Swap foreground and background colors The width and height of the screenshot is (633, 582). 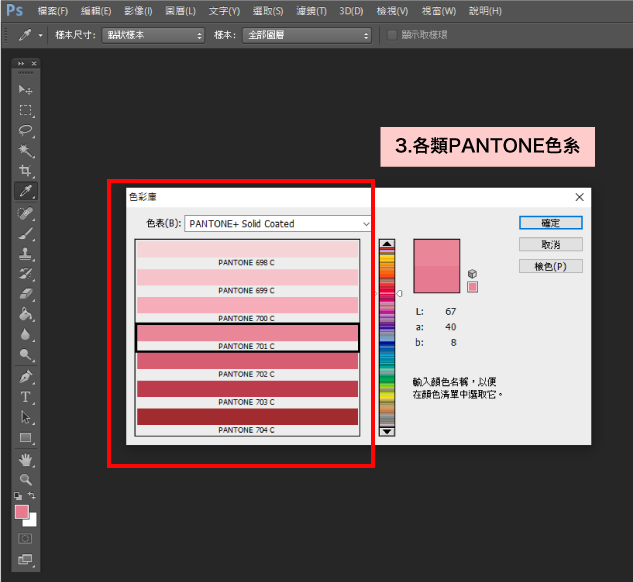point(32,495)
